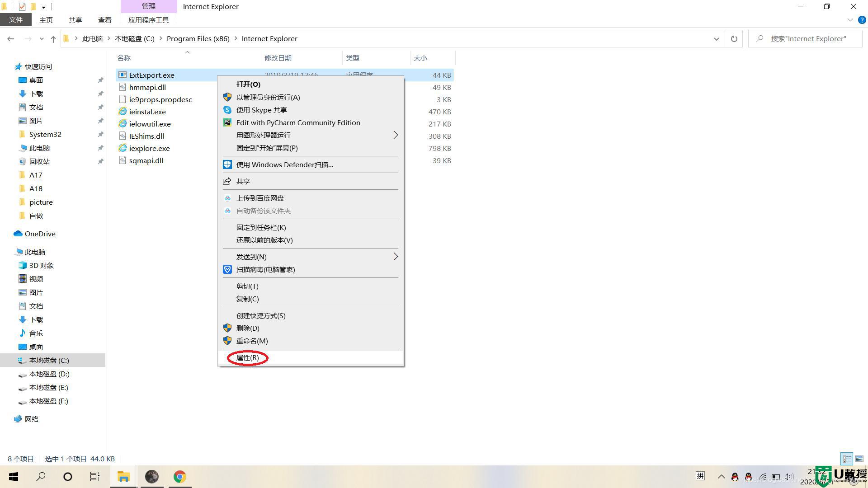Click chevron after Program Files (x86) in path
Viewport: 868px width, 488px height.
point(236,39)
